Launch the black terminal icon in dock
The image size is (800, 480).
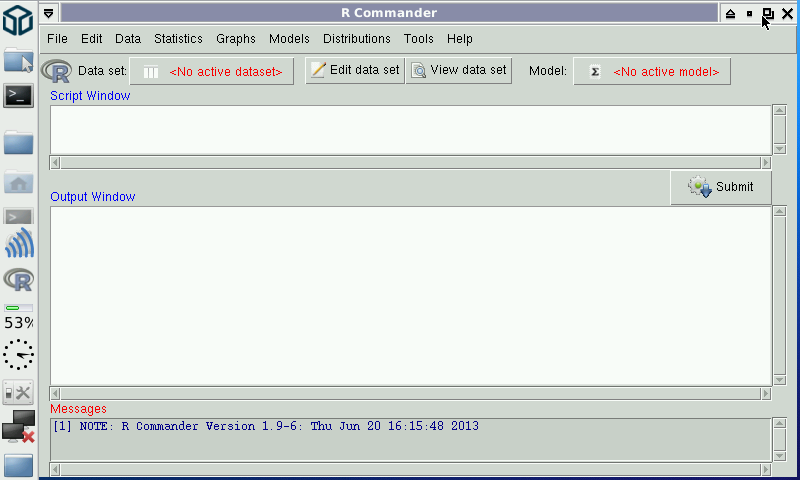[18, 96]
